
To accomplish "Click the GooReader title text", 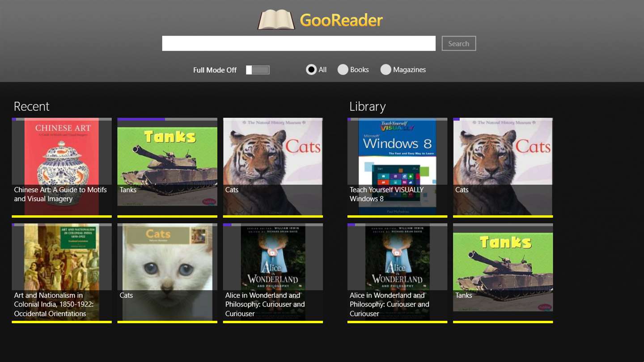I will coord(341,20).
